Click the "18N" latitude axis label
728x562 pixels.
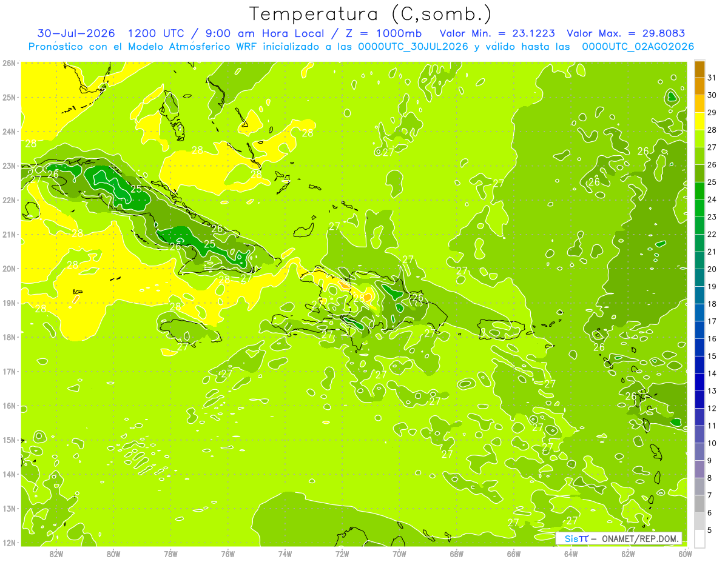pyautogui.click(x=9, y=337)
